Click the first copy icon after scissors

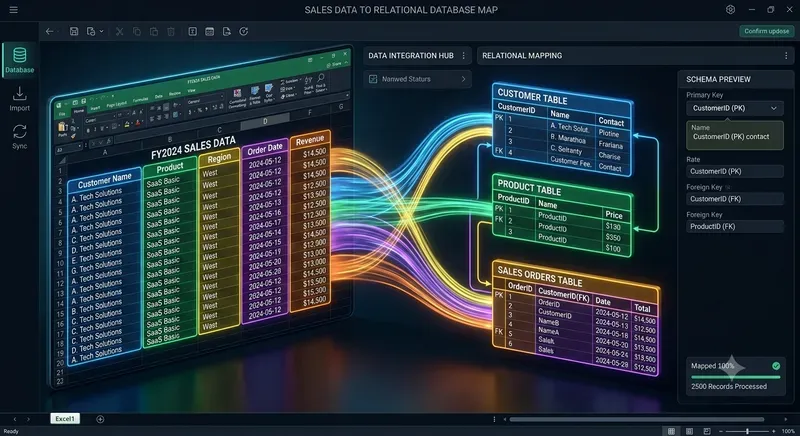[x=137, y=32]
